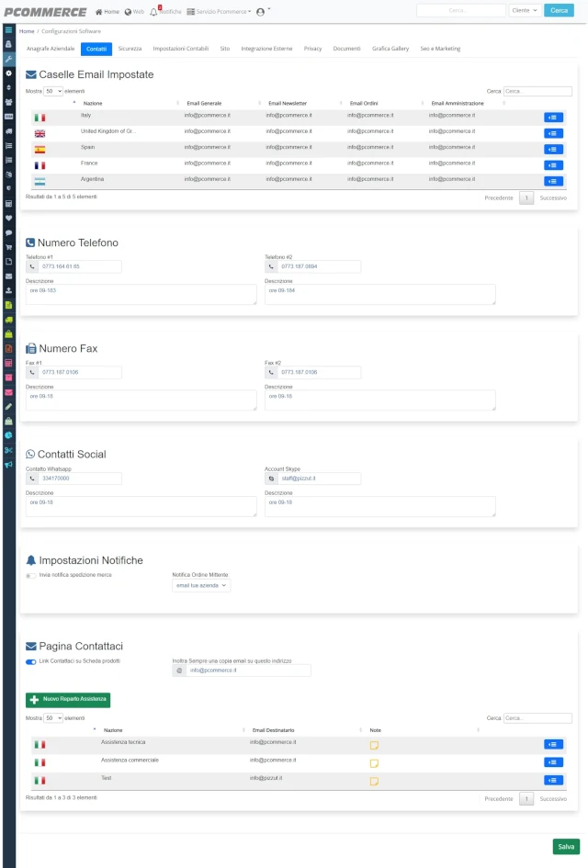Open the speech bubble comments sidebar icon

click(x=8, y=232)
